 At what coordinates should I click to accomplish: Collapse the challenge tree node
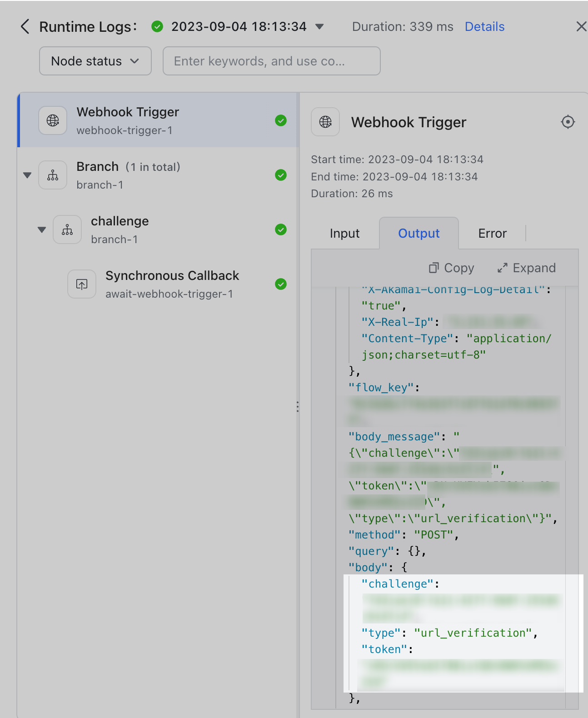click(x=42, y=229)
